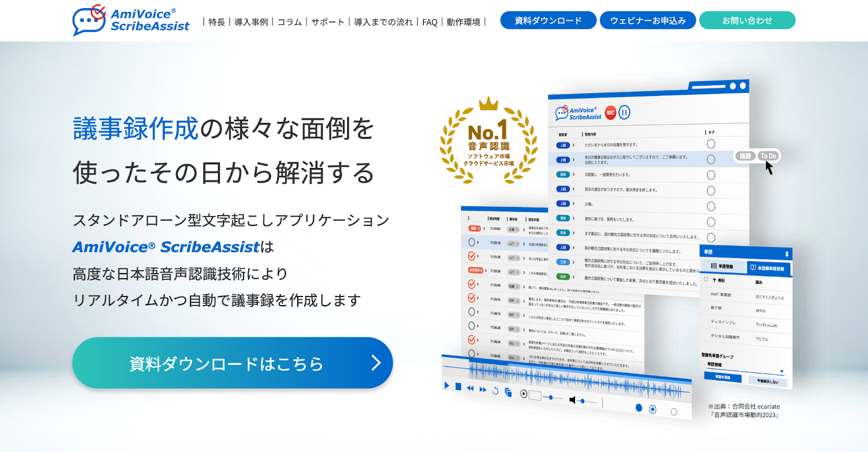Open the 導入までの流れ nav link
The height and width of the screenshot is (452, 868).
coord(384,22)
